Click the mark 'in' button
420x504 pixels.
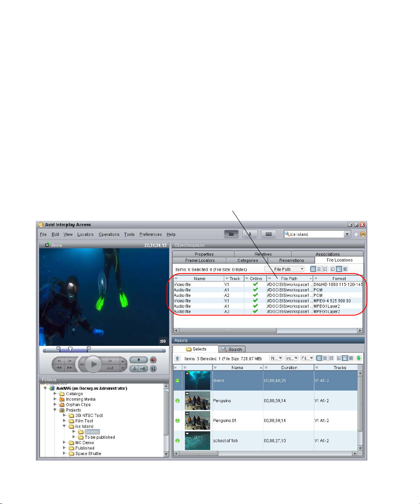click(110, 361)
